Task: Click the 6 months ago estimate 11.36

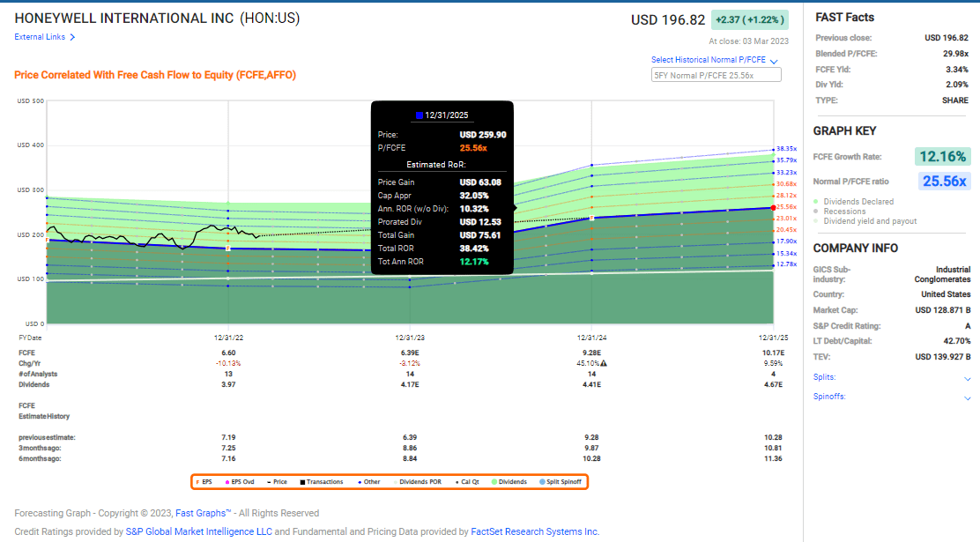Action: point(773,459)
